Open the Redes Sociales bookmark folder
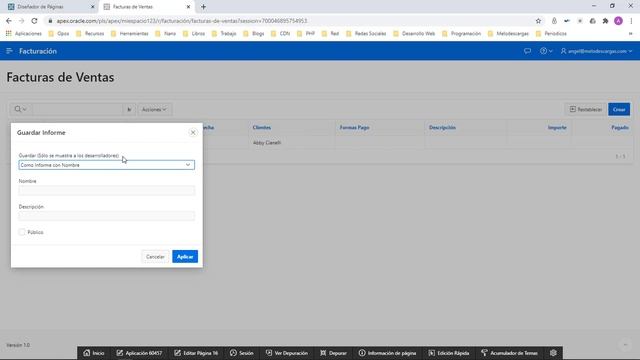640x360 pixels. (x=366, y=34)
